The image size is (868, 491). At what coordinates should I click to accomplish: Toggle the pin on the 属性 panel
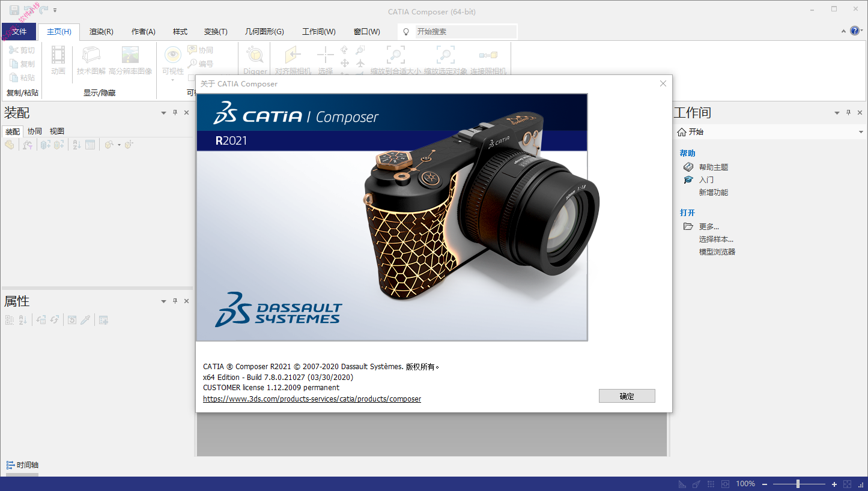pos(175,301)
